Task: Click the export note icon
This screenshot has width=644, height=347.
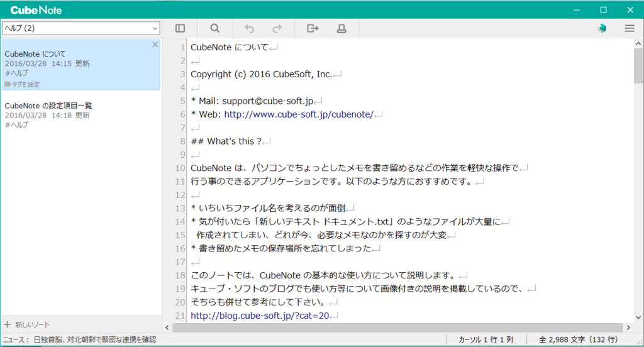Action: tap(313, 28)
